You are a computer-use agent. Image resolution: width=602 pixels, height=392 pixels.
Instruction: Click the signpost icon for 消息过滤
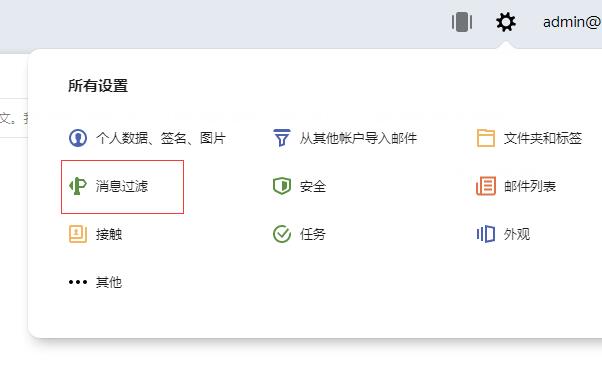tap(78, 186)
